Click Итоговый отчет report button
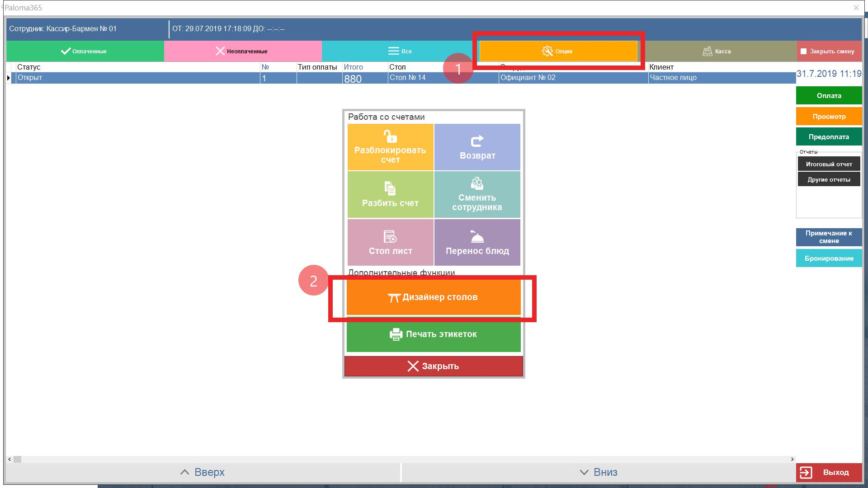 (828, 164)
